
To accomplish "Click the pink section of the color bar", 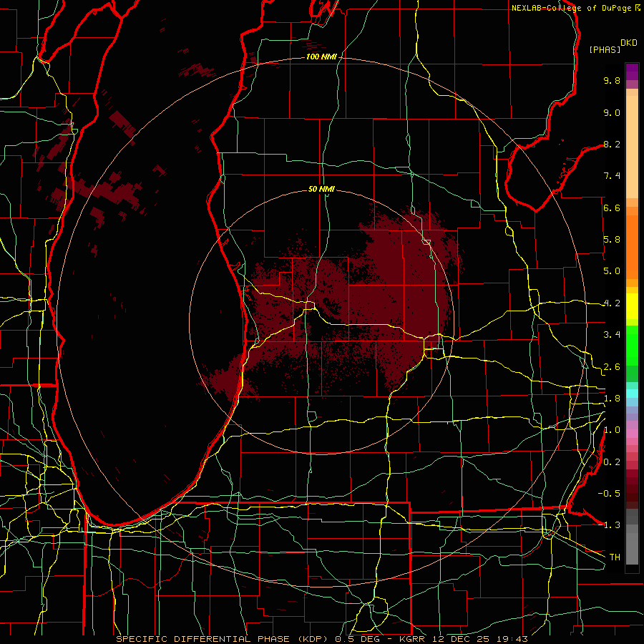I will tap(632, 434).
